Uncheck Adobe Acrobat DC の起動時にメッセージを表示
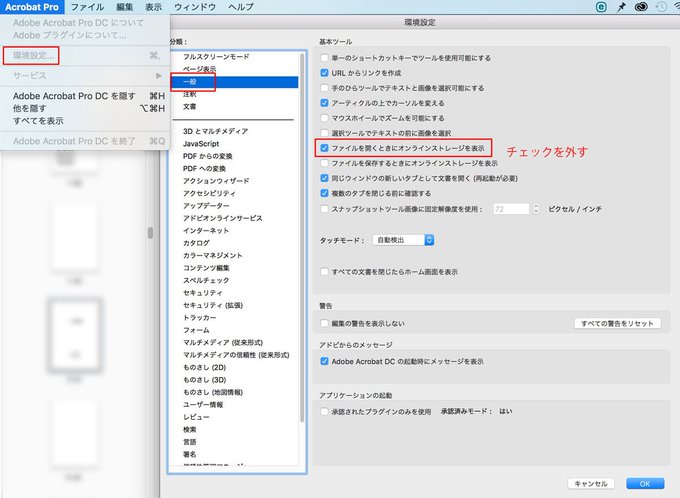 [324, 361]
